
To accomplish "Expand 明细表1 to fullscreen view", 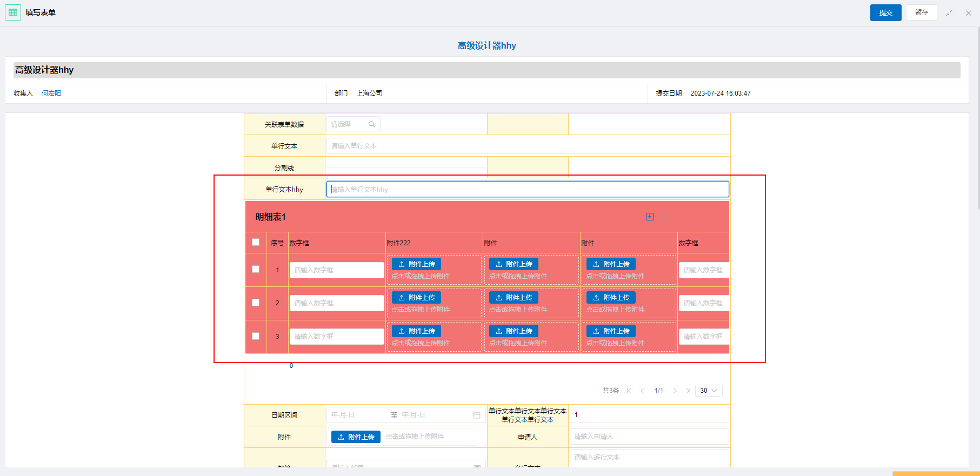I will pos(665,217).
